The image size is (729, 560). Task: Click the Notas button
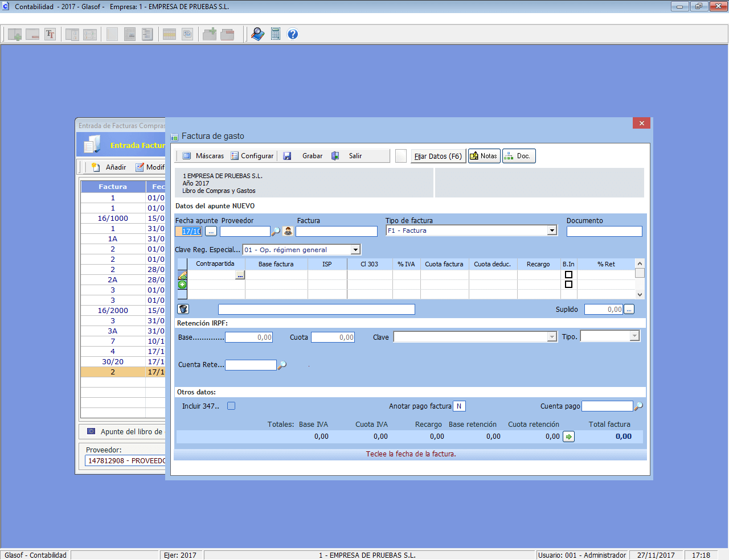pos(484,156)
